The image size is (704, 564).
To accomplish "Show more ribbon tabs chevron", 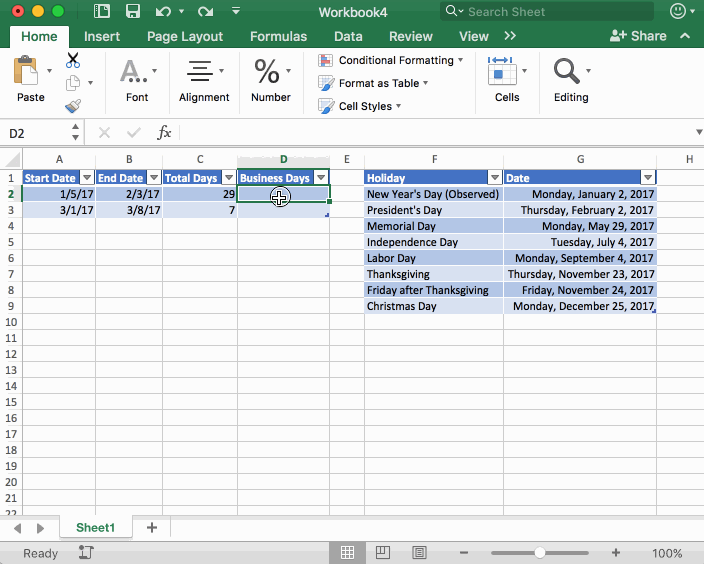I will click(510, 36).
